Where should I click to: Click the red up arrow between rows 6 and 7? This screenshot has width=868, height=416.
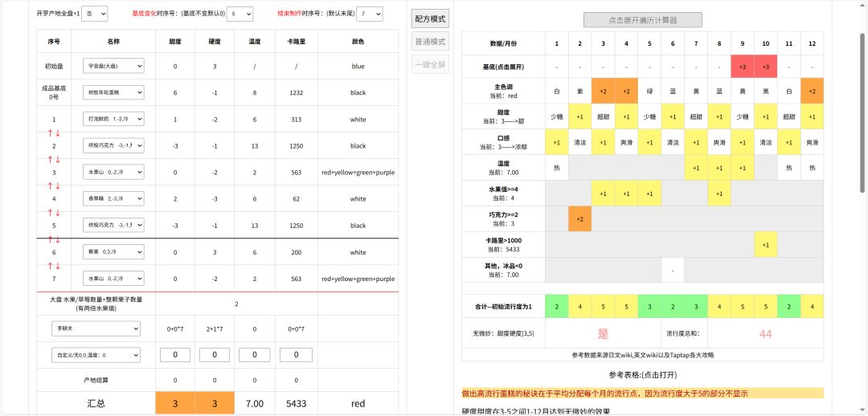(x=49, y=265)
